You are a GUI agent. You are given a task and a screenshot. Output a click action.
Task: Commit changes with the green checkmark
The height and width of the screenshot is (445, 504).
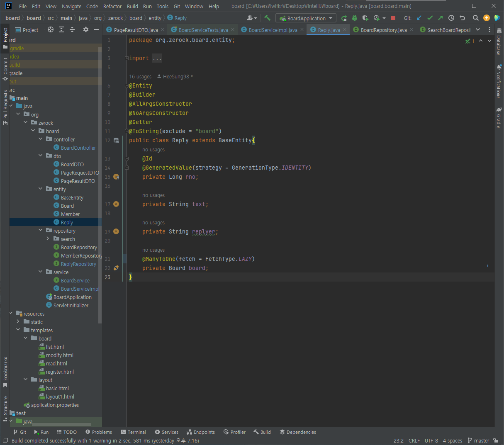coord(430,18)
